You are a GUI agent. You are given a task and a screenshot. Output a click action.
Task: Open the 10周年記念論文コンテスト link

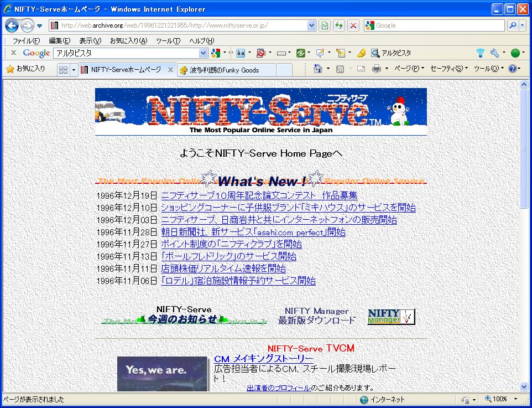click(x=259, y=195)
